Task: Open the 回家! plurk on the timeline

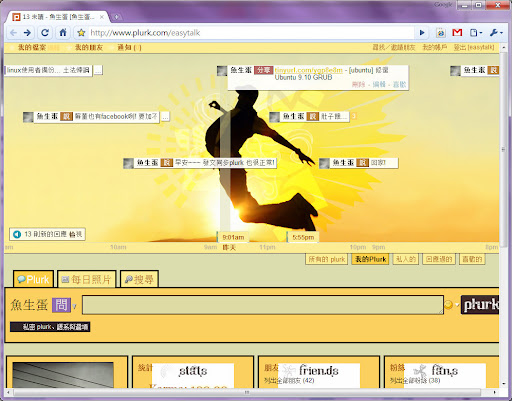Action: pyautogui.click(x=364, y=163)
